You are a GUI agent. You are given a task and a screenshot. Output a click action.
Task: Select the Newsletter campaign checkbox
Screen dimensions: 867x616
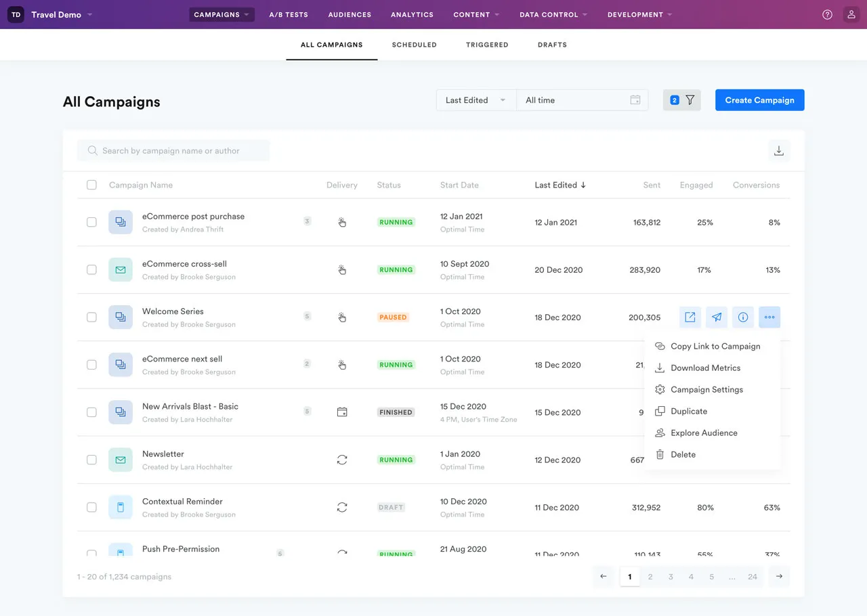click(x=91, y=460)
